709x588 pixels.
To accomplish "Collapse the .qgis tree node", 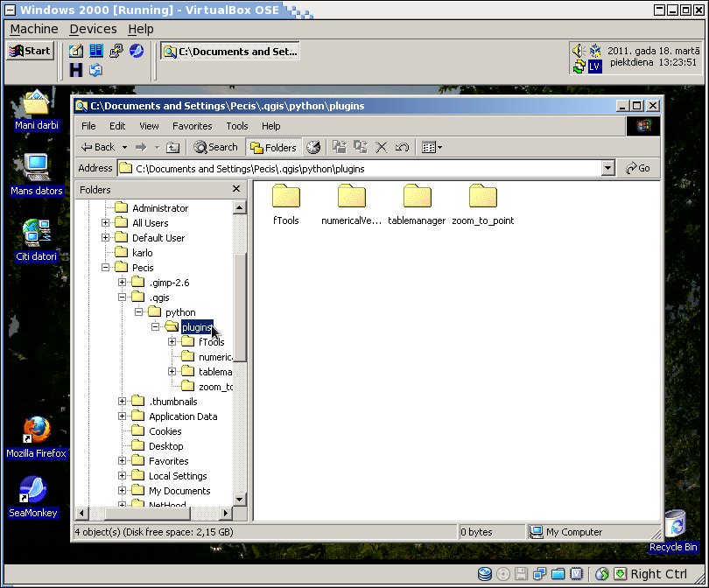I will pos(122,297).
